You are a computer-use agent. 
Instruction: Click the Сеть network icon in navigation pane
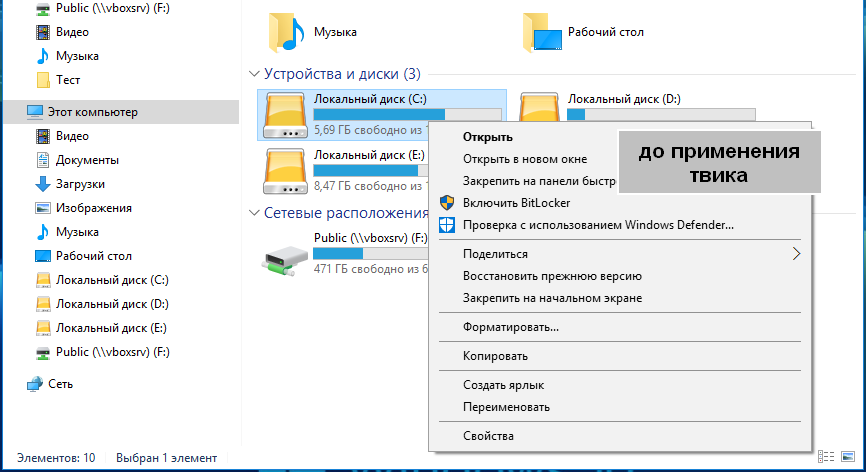36,384
